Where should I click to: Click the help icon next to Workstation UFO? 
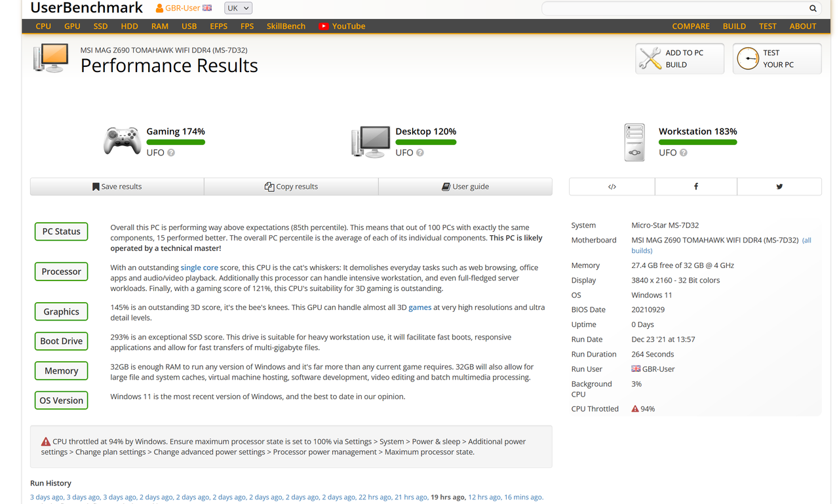(x=684, y=153)
